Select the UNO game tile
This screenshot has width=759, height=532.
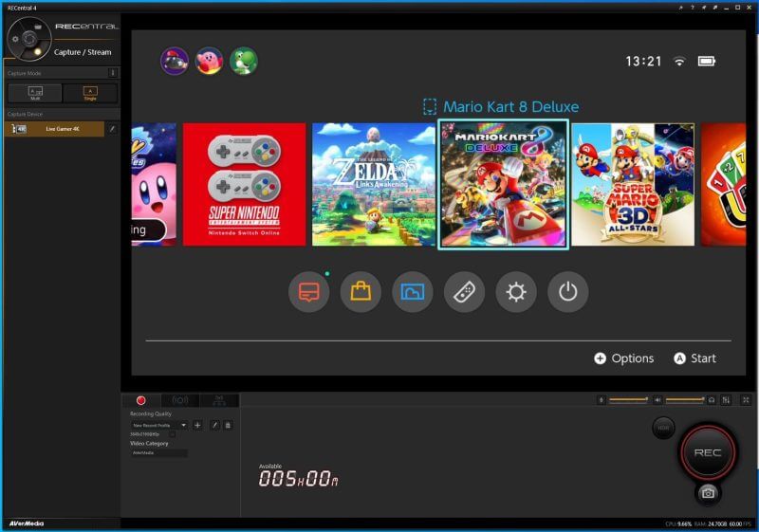click(x=723, y=184)
